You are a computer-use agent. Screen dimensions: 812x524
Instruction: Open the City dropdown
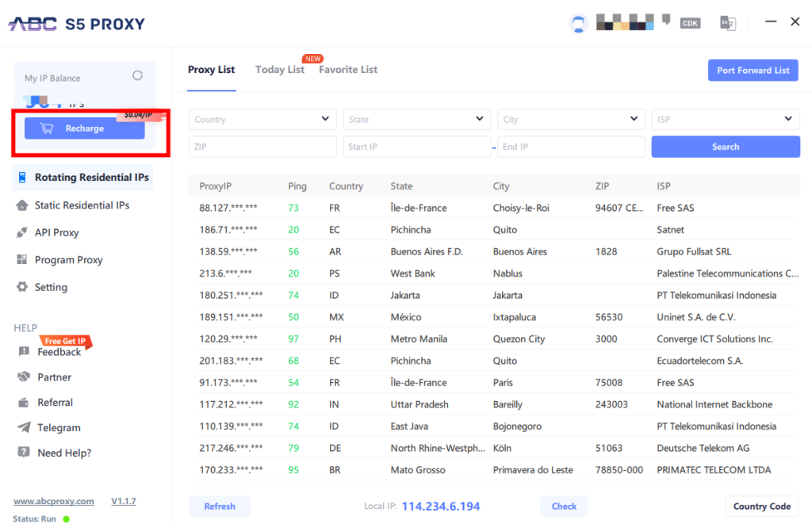pyautogui.click(x=571, y=119)
